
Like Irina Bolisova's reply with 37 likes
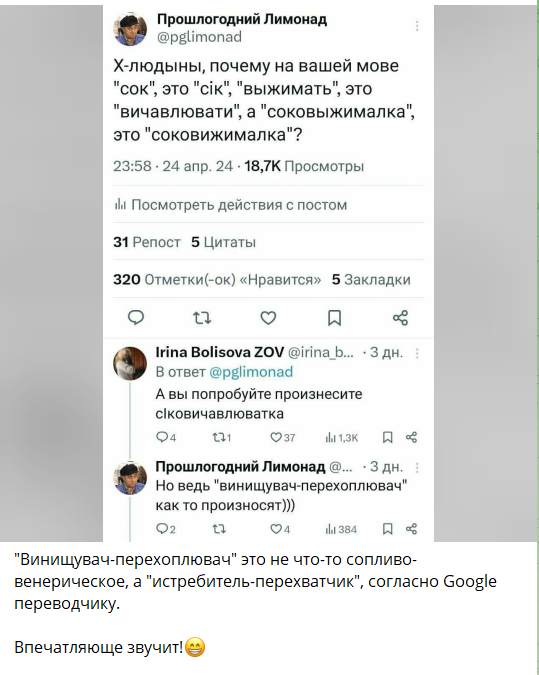282,437
